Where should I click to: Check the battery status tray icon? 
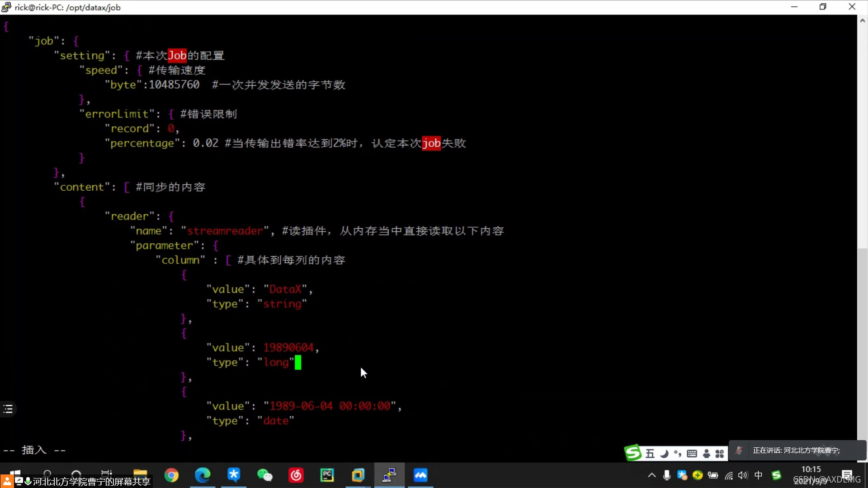tap(713, 475)
